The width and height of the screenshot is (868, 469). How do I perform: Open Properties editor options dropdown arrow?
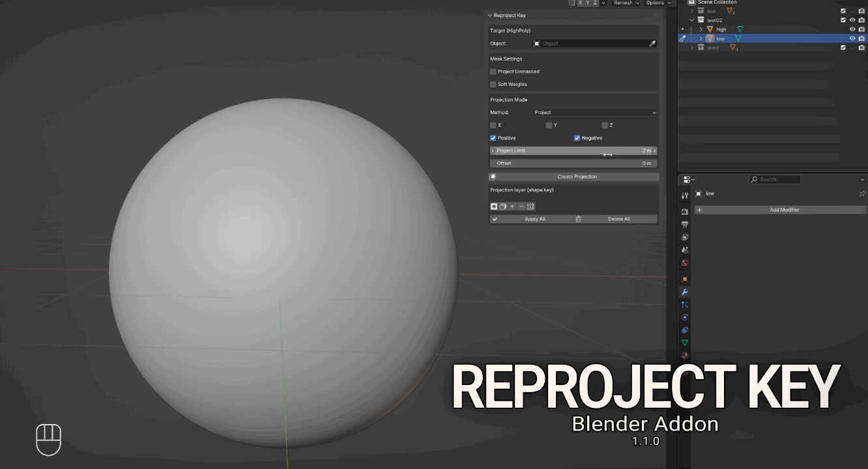862,179
